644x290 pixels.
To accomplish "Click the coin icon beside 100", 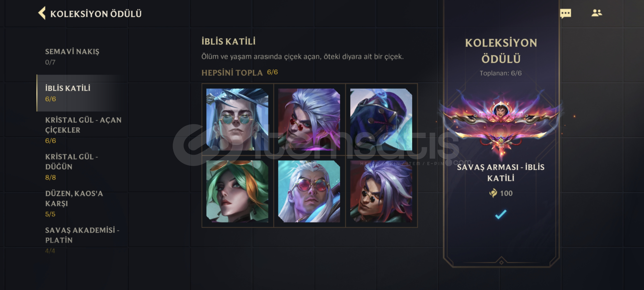I will (x=493, y=193).
